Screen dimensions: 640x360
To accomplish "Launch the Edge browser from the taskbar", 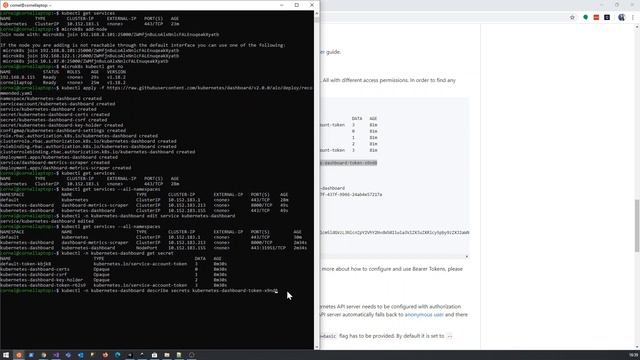I will pyautogui.click(x=118, y=355).
